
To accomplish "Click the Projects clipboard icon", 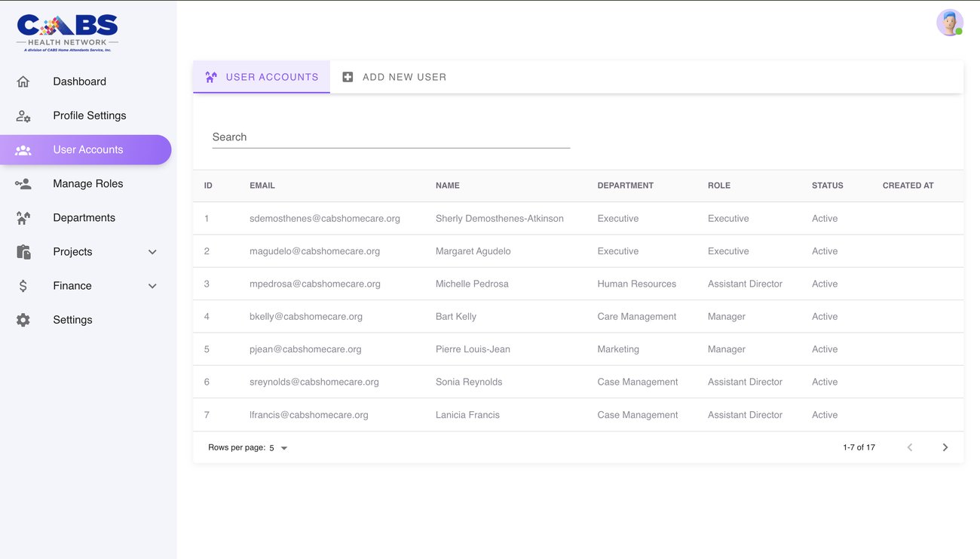I will point(23,251).
